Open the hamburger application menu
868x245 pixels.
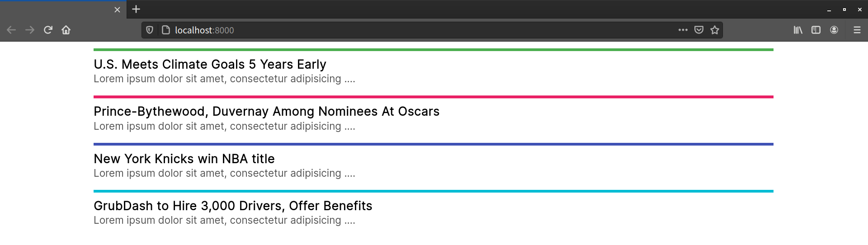click(x=857, y=30)
